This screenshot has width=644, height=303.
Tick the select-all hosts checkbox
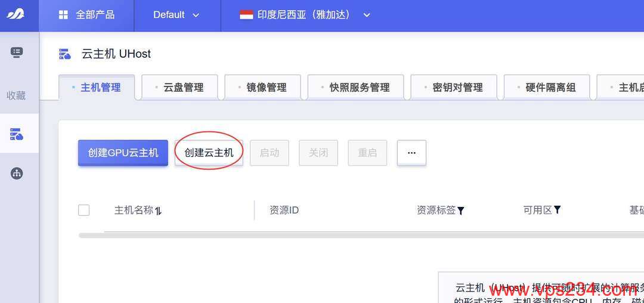point(84,210)
